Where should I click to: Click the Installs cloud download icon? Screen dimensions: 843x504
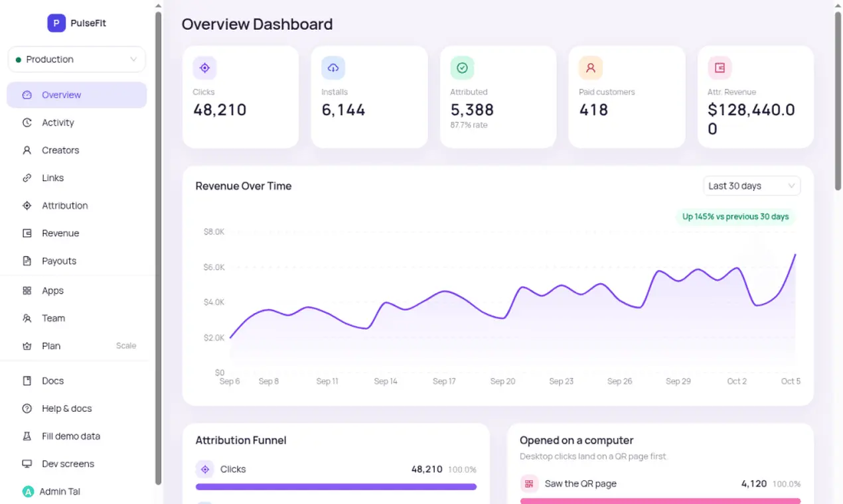333,68
